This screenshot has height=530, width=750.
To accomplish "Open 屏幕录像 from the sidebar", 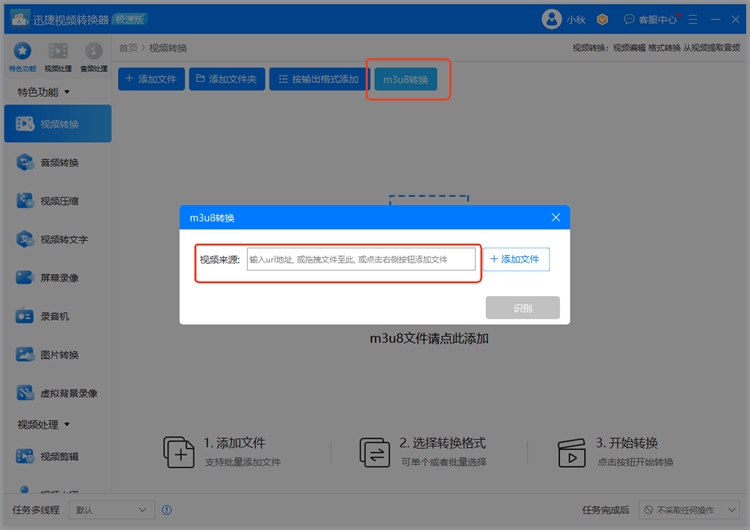I will 58,278.
